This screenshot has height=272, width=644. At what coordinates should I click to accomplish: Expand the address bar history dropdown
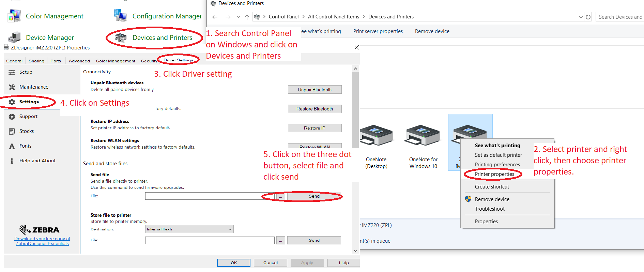click(x=581, y=17)
